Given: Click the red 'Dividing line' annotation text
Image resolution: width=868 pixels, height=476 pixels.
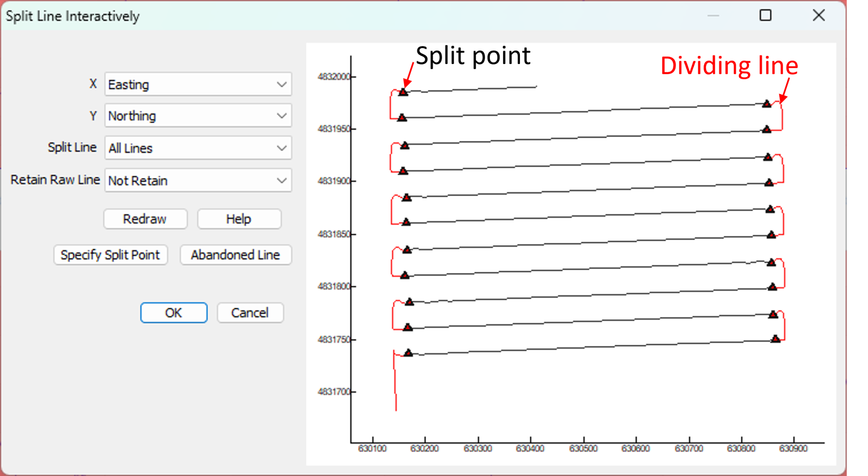Looking at the screenshot, I should (729, 66).
